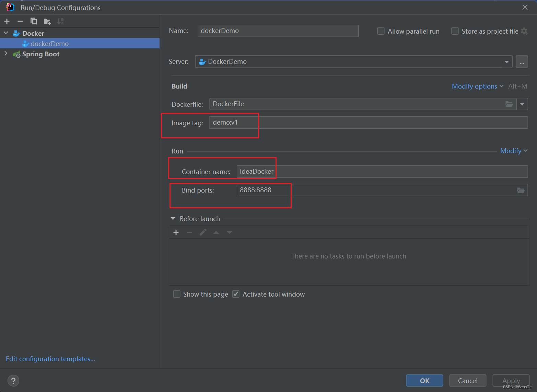Focus the Container name field with ideaDocker
537x392 pixels.
tap(382, 172)
